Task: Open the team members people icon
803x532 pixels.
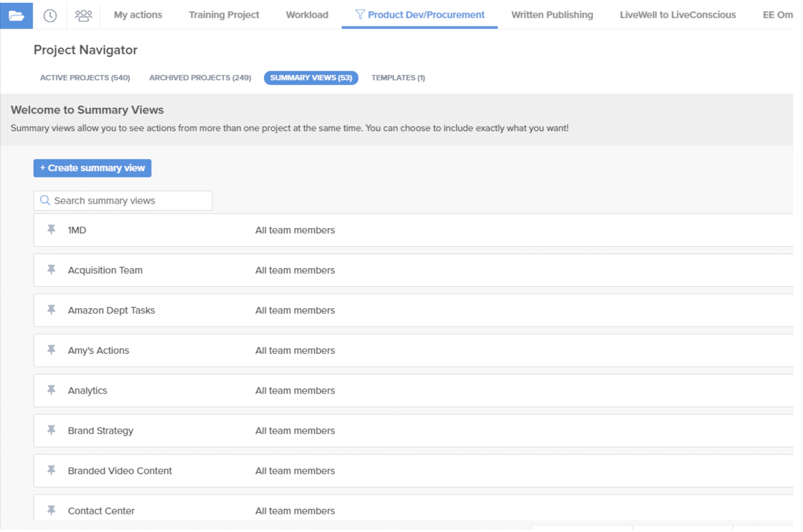Action: pyautogui.click(x=84, y=15)
